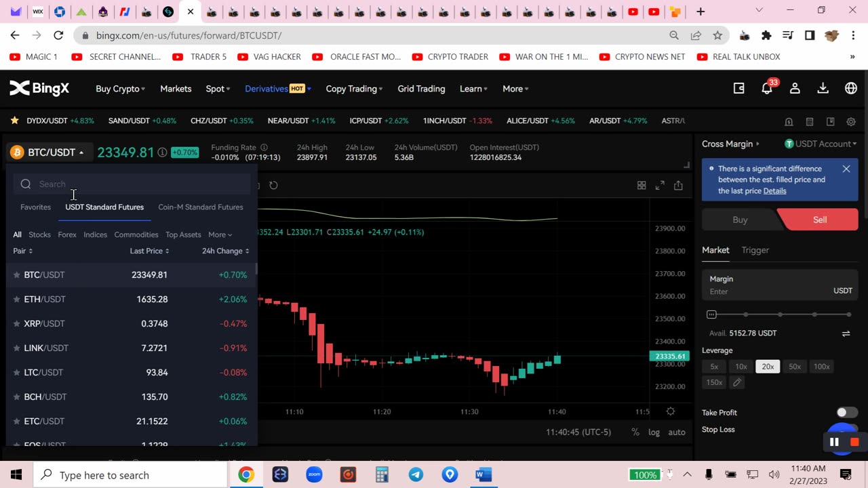Image resolution: width=868 pixels, height=488 pixels.
Task: Click the BingX logo
Action: (39, 88)
